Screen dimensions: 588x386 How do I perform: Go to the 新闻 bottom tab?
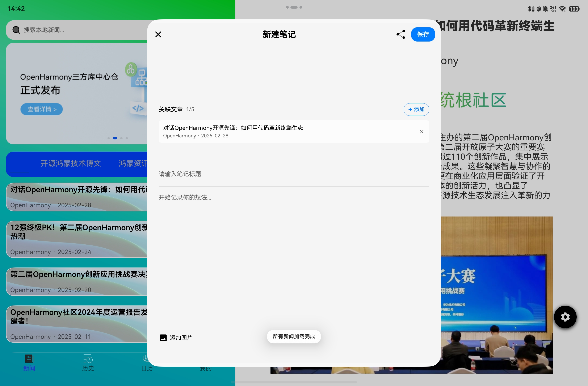tap(29, 363)
